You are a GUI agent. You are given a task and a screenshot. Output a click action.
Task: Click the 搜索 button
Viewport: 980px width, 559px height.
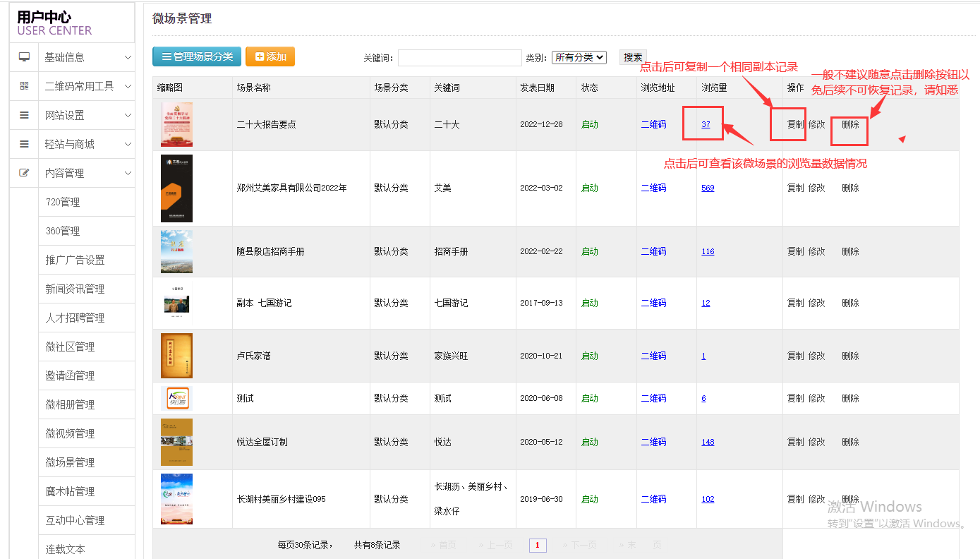coord(633,57)
